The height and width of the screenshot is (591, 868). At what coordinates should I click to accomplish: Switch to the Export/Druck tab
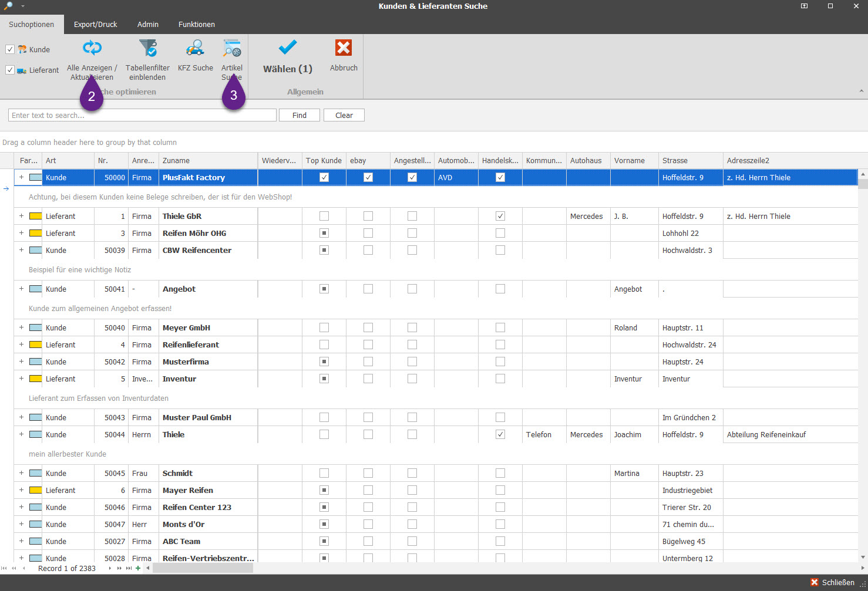click(x=95, y=24)
